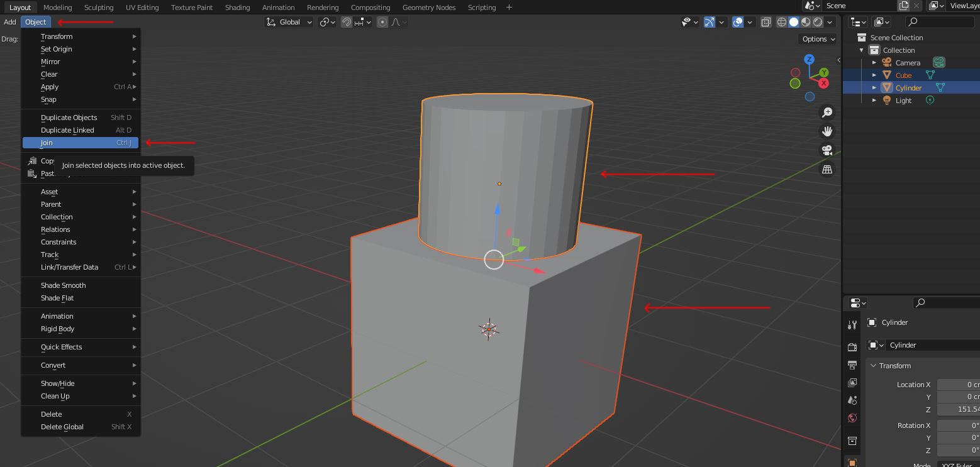Expand the Cylinder item in outliner
The width and height of the screenshot is (980, 467).
pyautogui.click(x=874, y=88)
